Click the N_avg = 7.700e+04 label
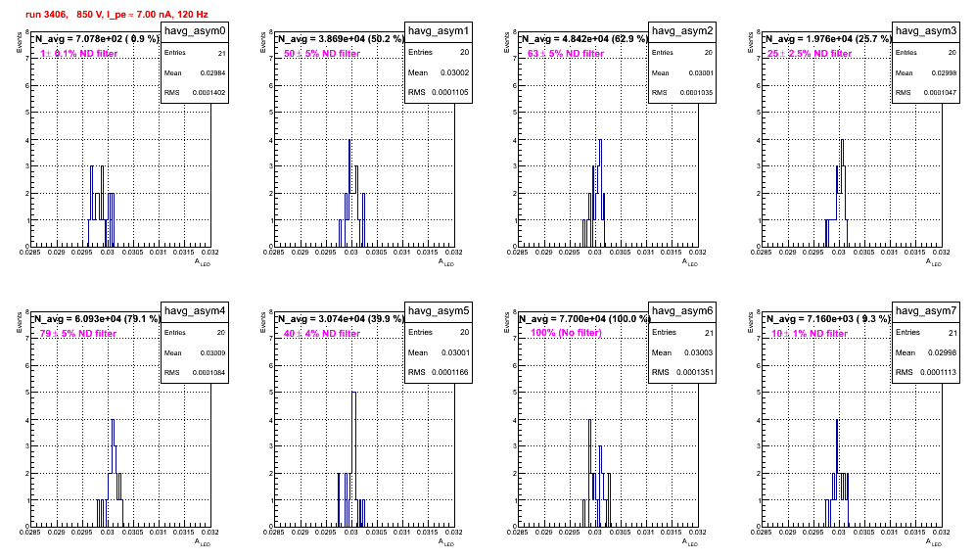Screen dimensions: 975x560 tap(583, 318)
